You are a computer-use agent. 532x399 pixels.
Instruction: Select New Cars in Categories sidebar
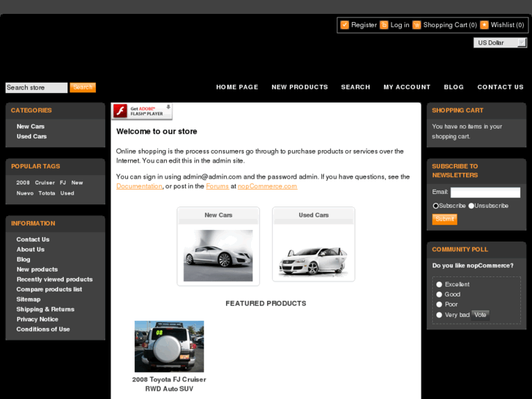click(x=31, y=127)
